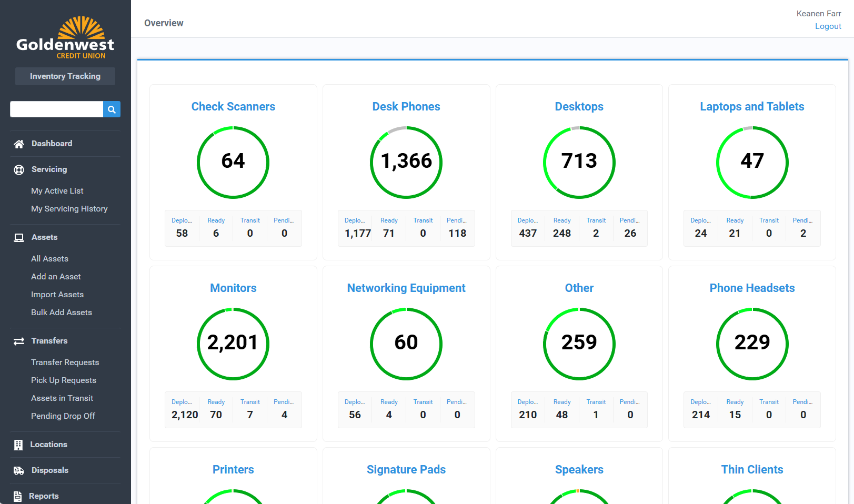Select Transfer Requests in the sidebar
854x504 pixels.
click(65, 362)
